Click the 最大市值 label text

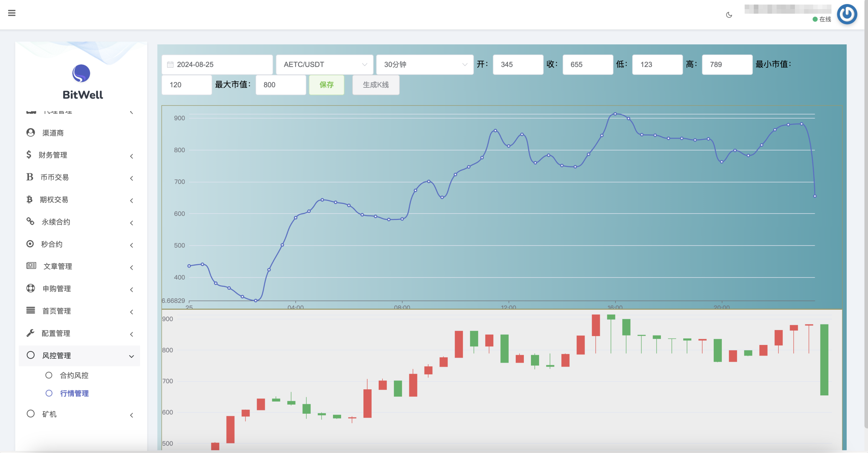(x=233, y=85)
